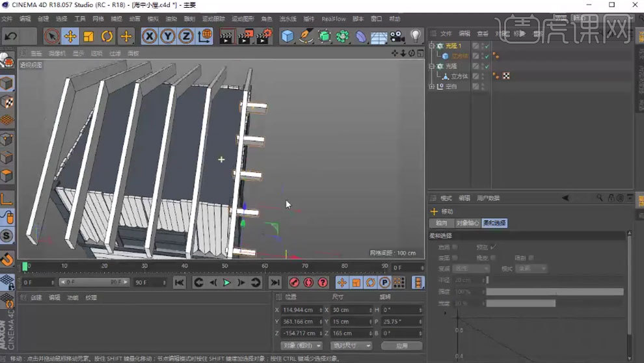This screenshot has width=644, height=363.
Task: Click the Record active objects keyframe button
Action: tap(294, 282)
